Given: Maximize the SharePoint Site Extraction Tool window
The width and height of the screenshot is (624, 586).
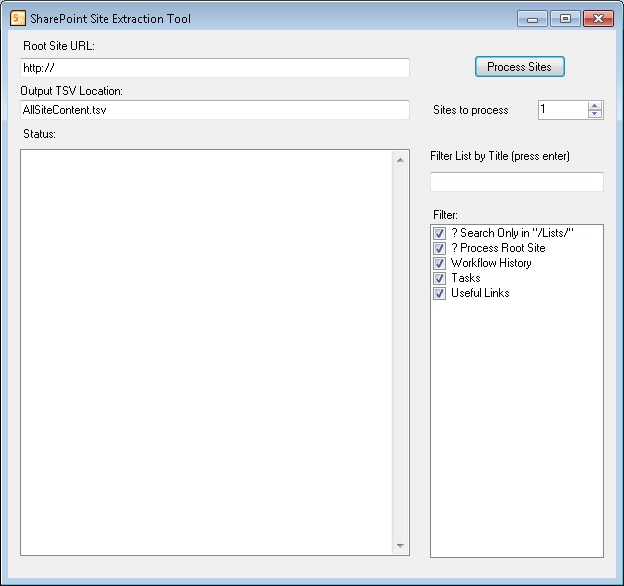Looking at the screenshot, I should (565, 19).
